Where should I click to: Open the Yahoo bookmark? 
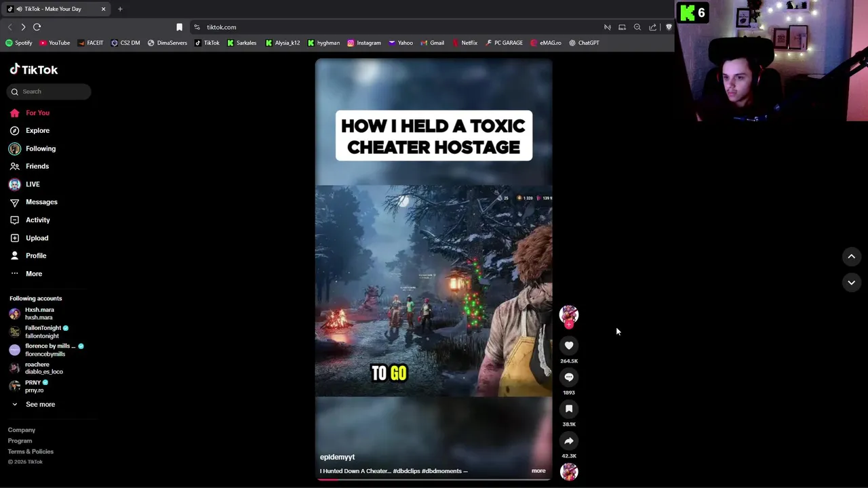pos(401,43)
